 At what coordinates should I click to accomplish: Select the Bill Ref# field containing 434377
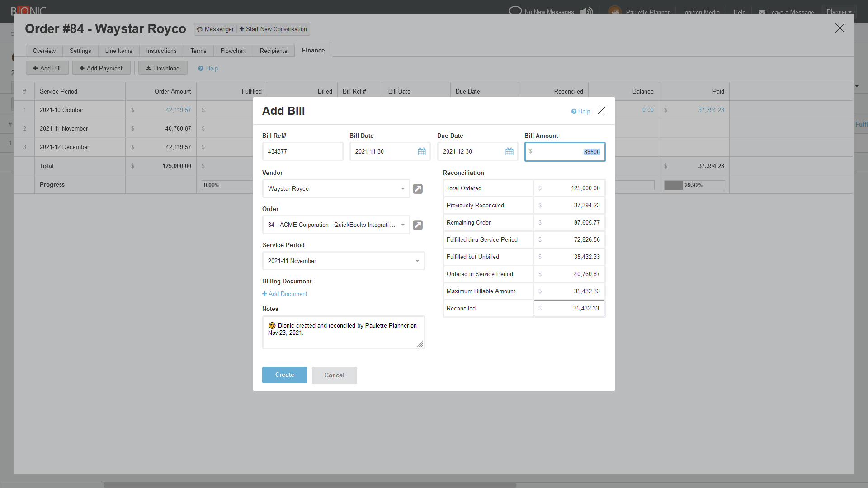tap(302, 151)
